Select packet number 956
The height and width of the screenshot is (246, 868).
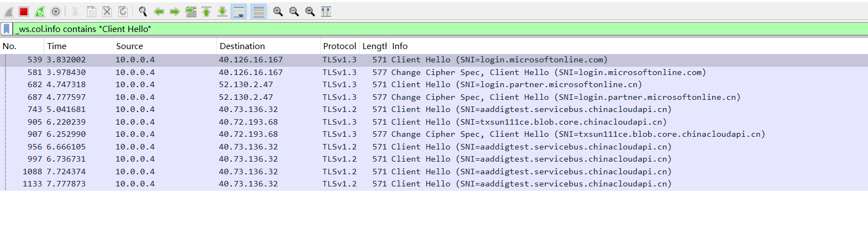click(434, 147)
